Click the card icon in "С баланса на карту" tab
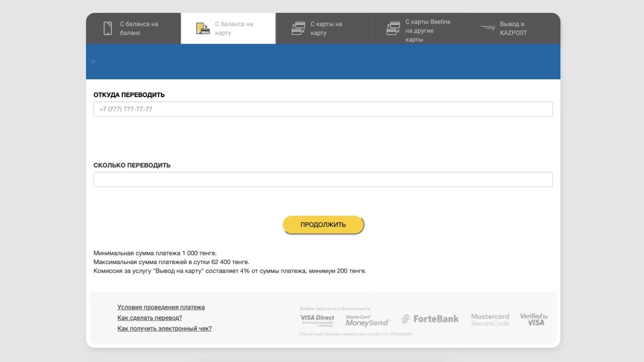 (x=203, y=29)
